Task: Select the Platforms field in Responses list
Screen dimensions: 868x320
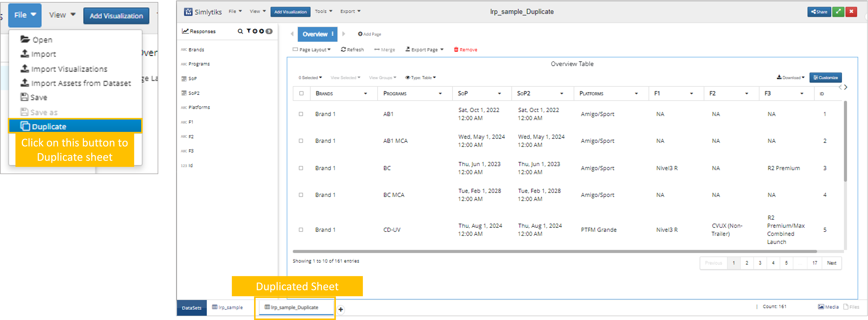Action: click(195, 108)
